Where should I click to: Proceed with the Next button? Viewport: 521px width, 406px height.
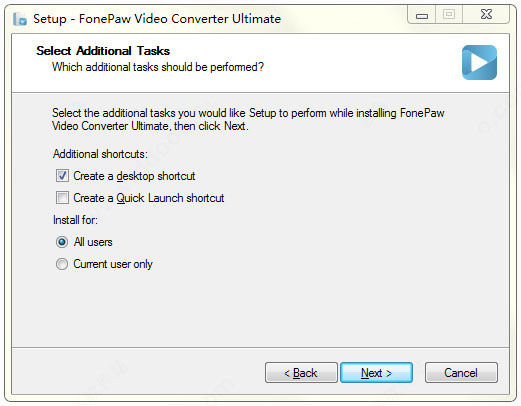click(376, 372)
